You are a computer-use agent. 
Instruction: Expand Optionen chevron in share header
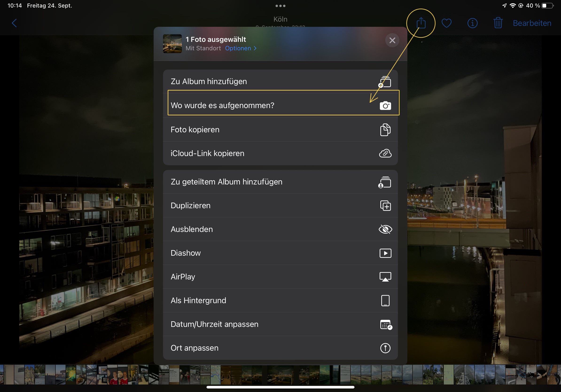pos(255,48)
